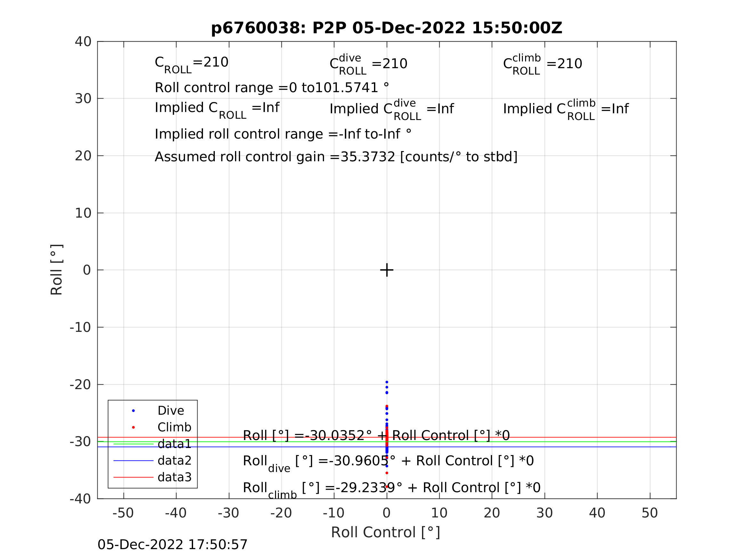
Task: Click the Assumed roll control gain text
Action: point(336,157)
